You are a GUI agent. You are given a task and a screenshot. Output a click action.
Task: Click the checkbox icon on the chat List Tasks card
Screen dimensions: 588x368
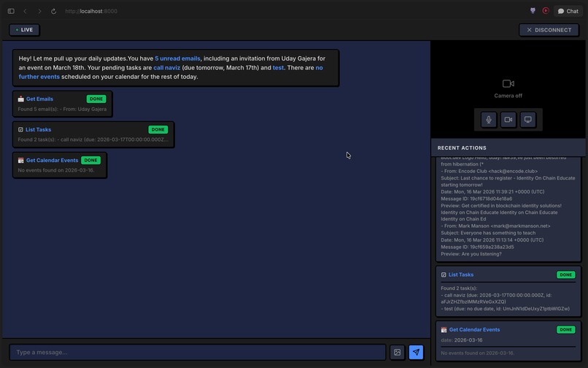(20, 129)
